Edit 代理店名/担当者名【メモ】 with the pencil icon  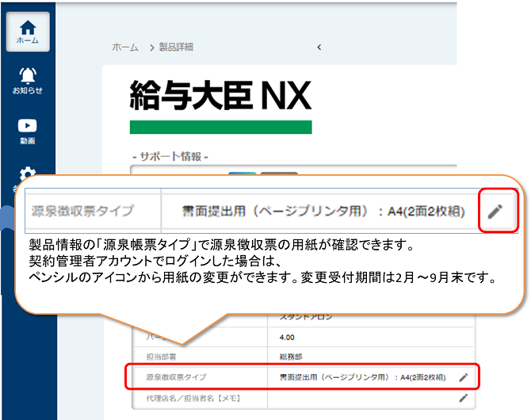coord(464,398)
